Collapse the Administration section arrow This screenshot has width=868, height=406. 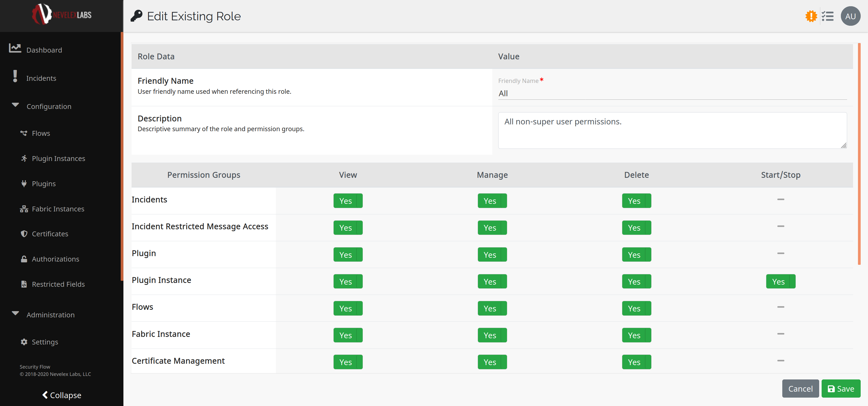(15, 313)
